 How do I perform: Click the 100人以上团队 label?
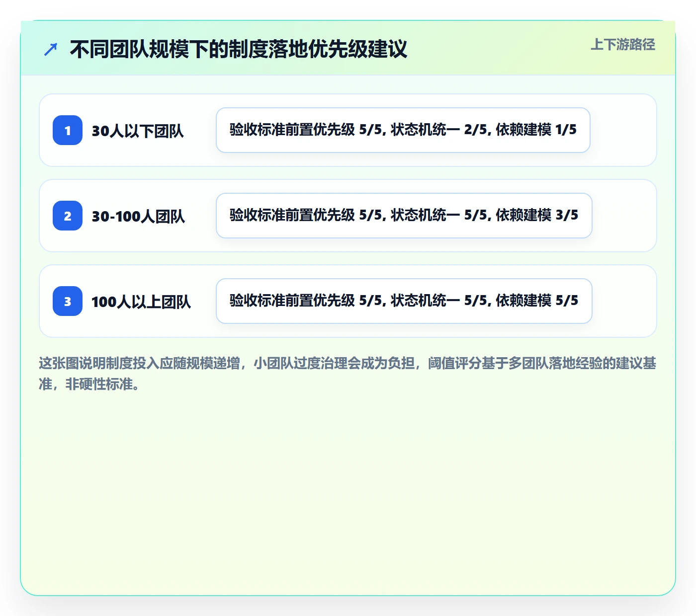tap(141, 302)
